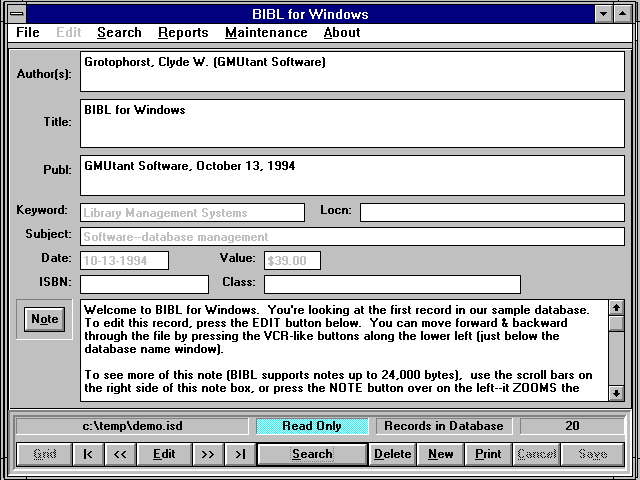Click the Search button in bottom toolbar
Screen dimensions: 640x480
tap(312, 454)
